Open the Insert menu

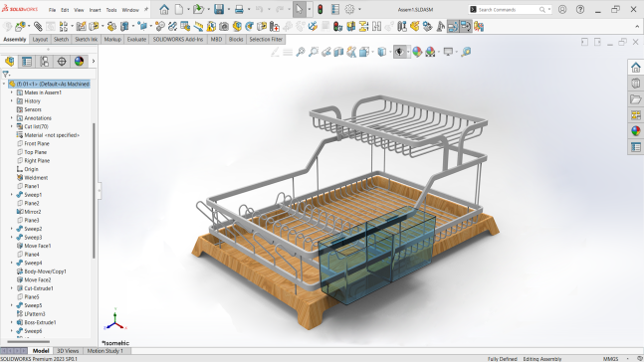click(x=95, y=10)
